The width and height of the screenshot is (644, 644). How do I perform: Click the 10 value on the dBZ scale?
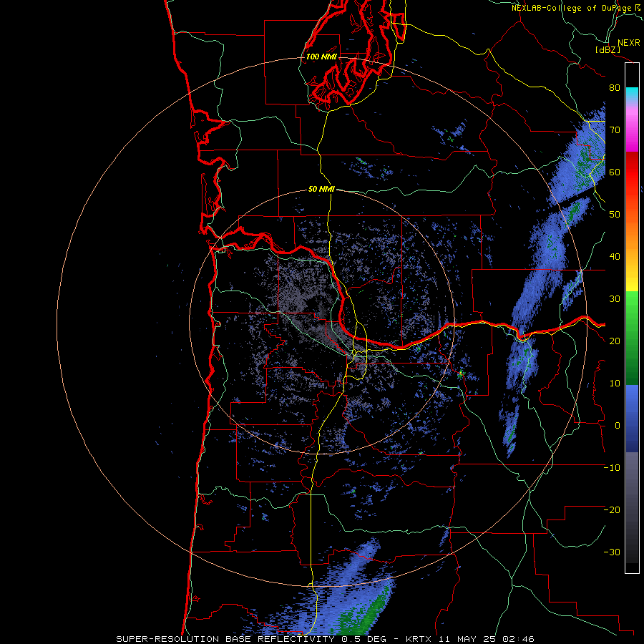click(615, 384)
